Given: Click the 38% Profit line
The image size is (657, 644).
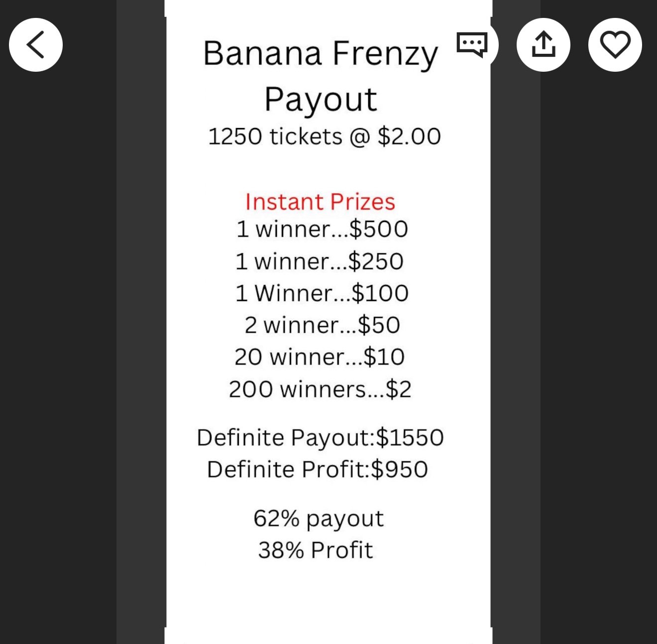Looking at the screenshot, I should [x=316, y=550].
